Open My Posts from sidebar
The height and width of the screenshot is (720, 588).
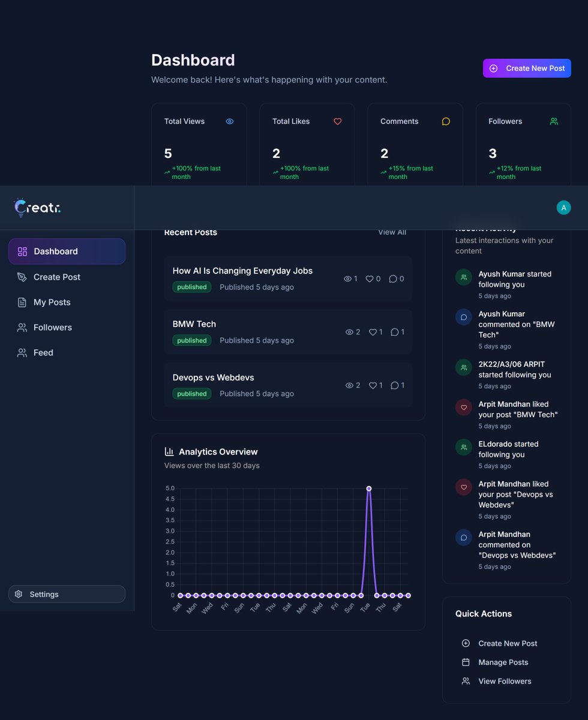67,302
